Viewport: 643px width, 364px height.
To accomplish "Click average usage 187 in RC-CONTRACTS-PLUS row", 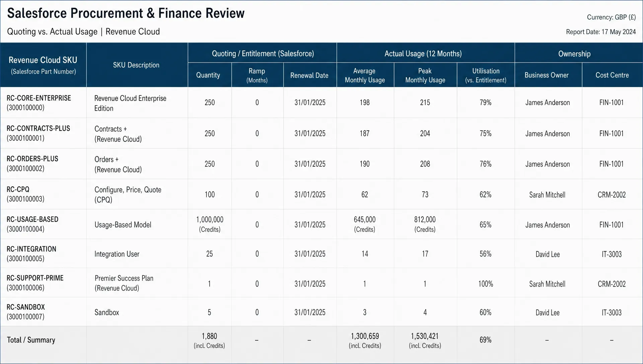I will (x=365, y=133).
